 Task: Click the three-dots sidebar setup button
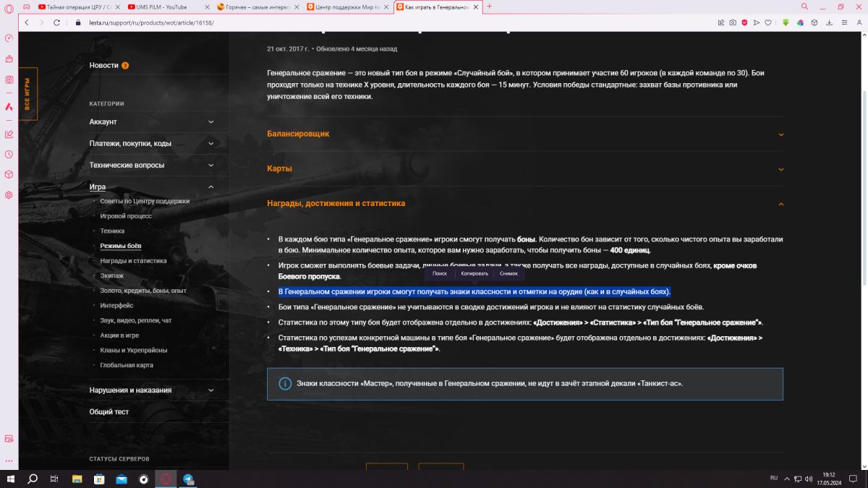point(9,461)
